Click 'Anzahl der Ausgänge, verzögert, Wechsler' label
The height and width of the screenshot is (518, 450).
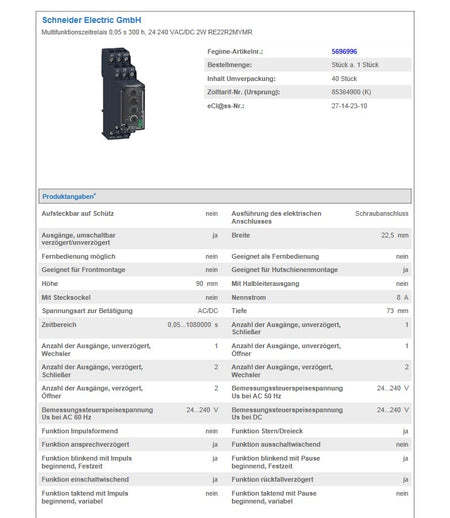[282, 371]
